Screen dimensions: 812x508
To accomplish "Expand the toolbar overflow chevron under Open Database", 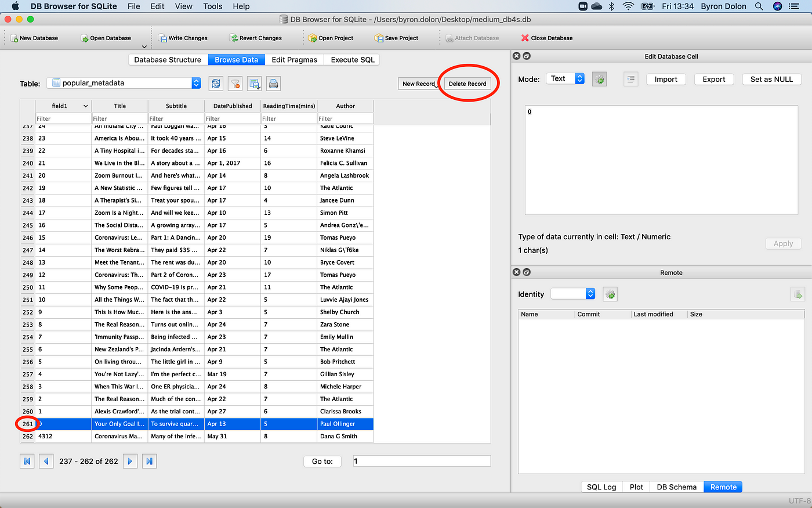I will 144,46.
